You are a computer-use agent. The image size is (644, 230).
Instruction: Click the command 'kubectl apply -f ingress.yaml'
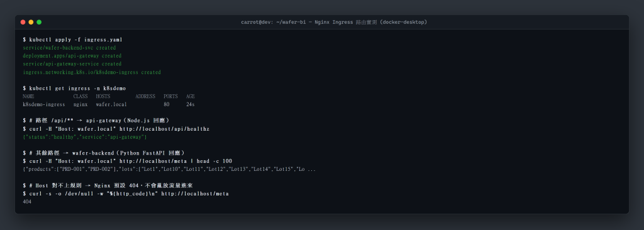pyautogui.click(x=75, y=40)
